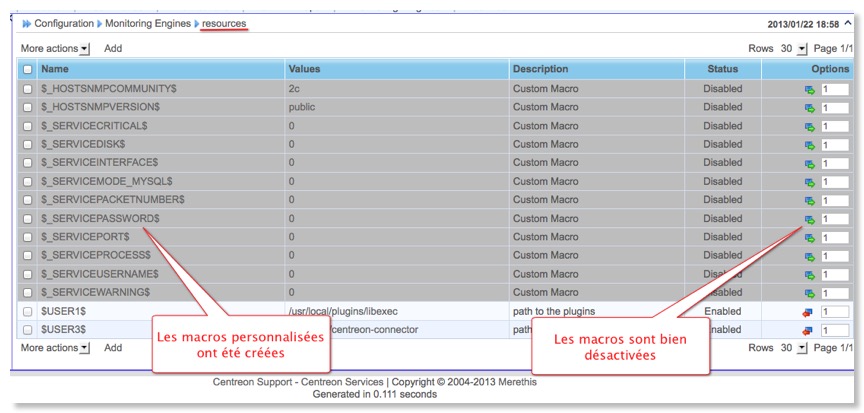Click duplicate icon for $_HOSTSNMPVERSION$ row
The image size is (864, 413).
809,107
